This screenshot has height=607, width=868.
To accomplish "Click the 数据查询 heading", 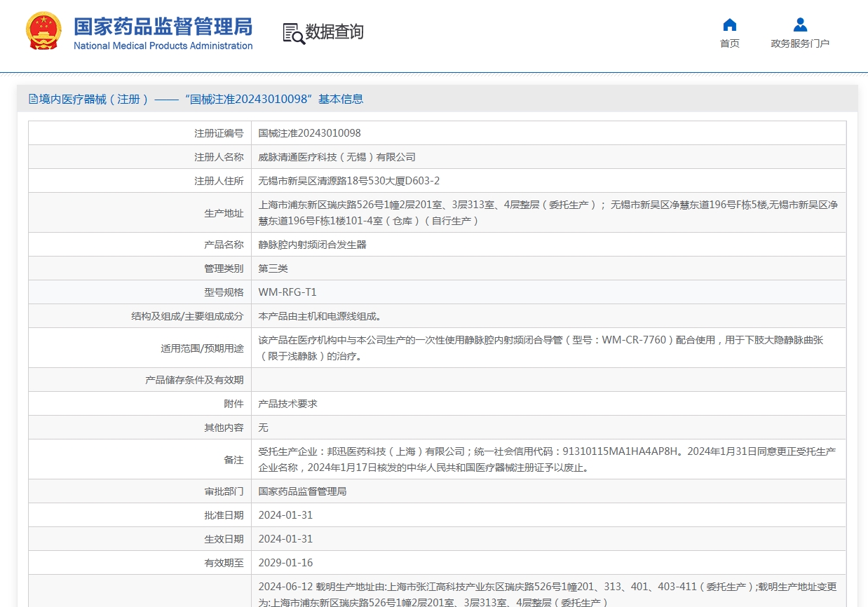I will [x=334, y=32].
